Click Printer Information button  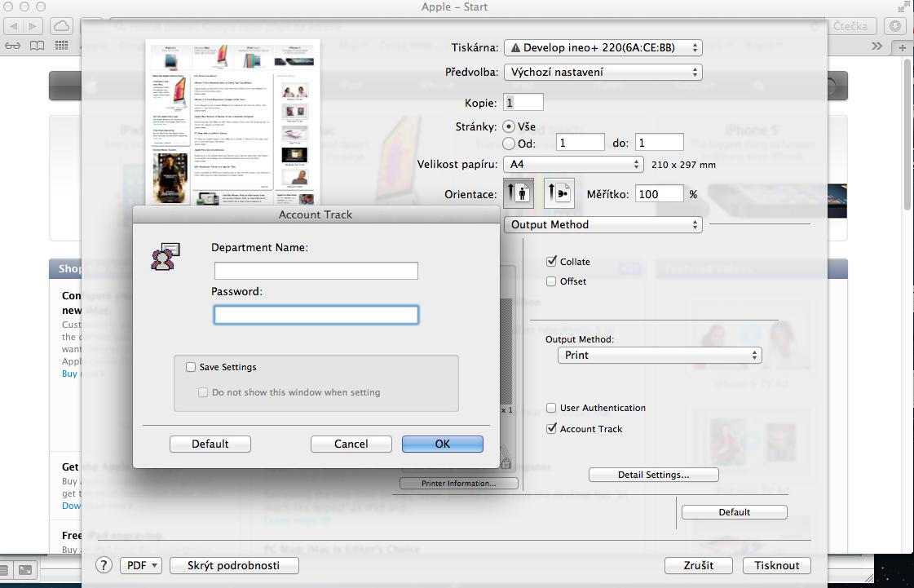point(459,483)
